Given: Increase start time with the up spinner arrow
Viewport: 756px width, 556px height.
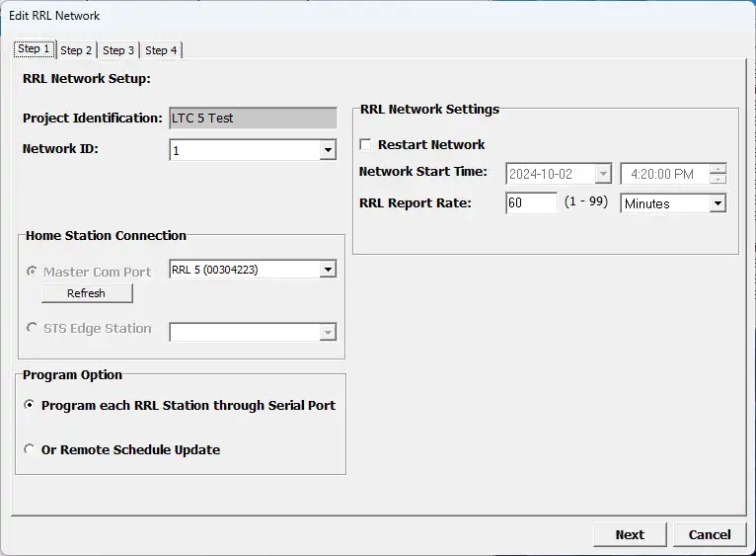Looking at the screenshot, I should 718,169.
